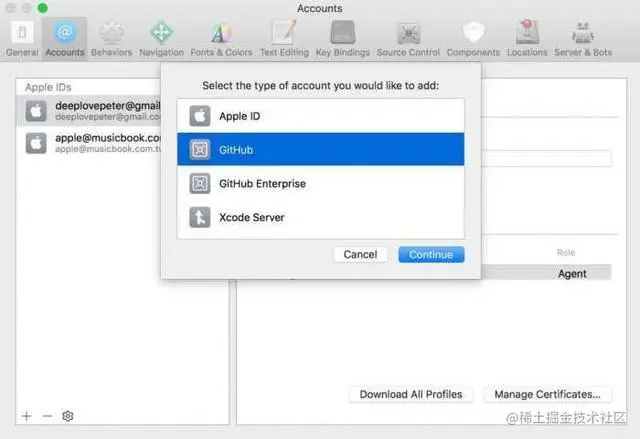
Task: Choose GitHub Enterprise account type
Action: coord(321,183)
